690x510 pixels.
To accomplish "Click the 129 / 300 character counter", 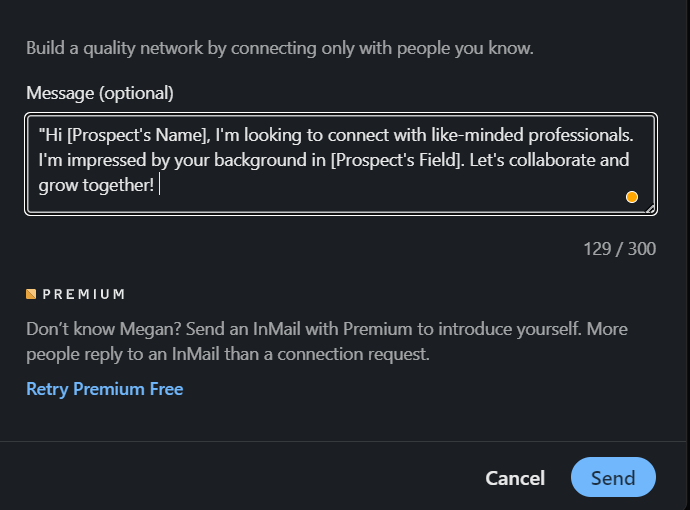I will pos(620,249).
